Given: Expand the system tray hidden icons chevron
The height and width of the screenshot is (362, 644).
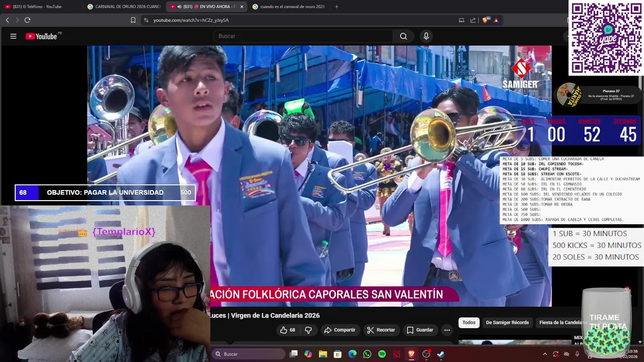Looking at the screenshot, I should (544, 354).
